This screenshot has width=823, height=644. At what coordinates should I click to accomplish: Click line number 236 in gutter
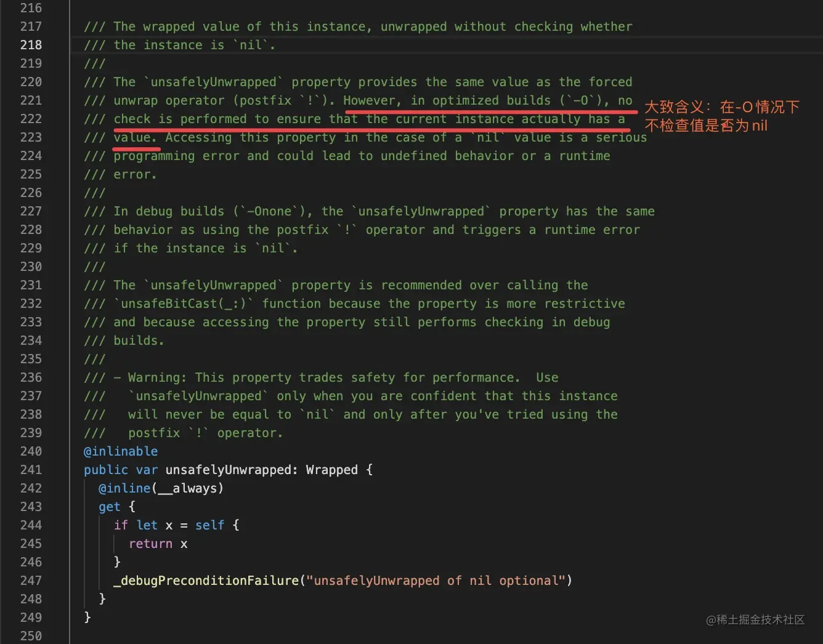coord(31,377)
